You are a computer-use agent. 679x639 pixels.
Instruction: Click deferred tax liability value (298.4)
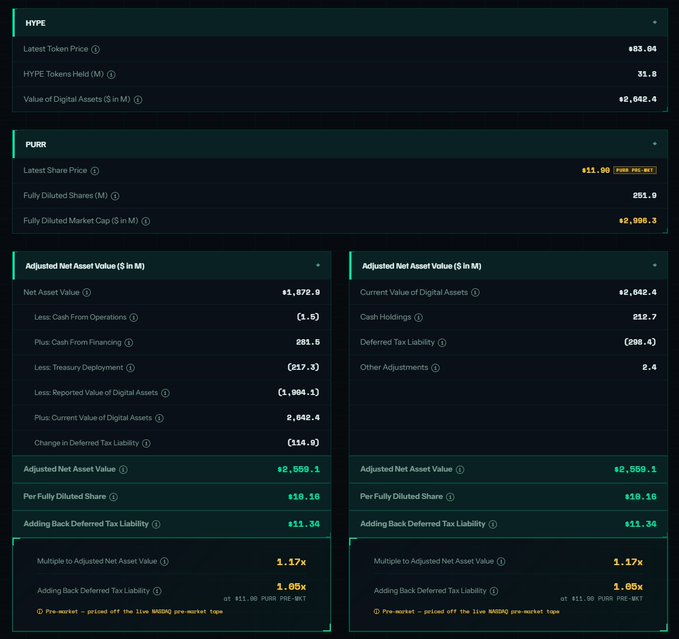pos(640,342)
